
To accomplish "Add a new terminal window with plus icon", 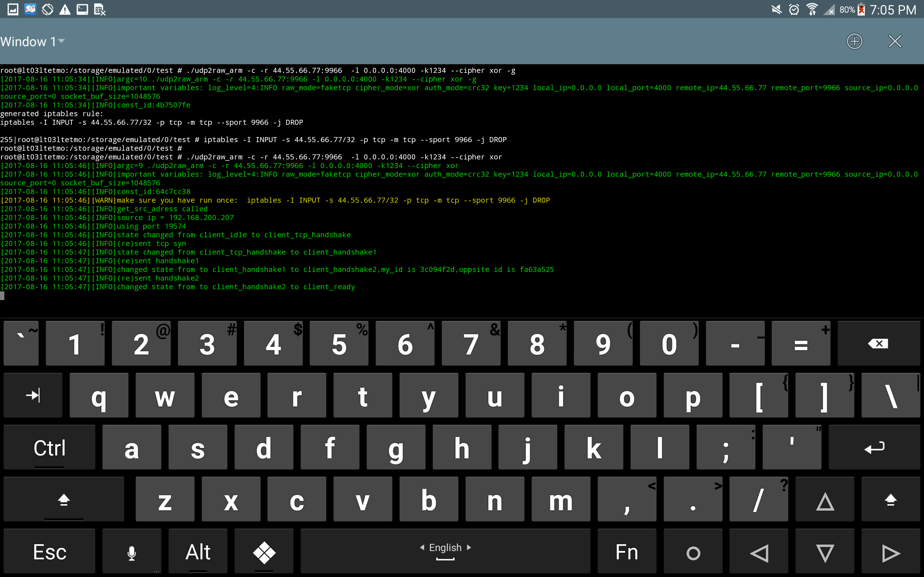I will [854, 41].
